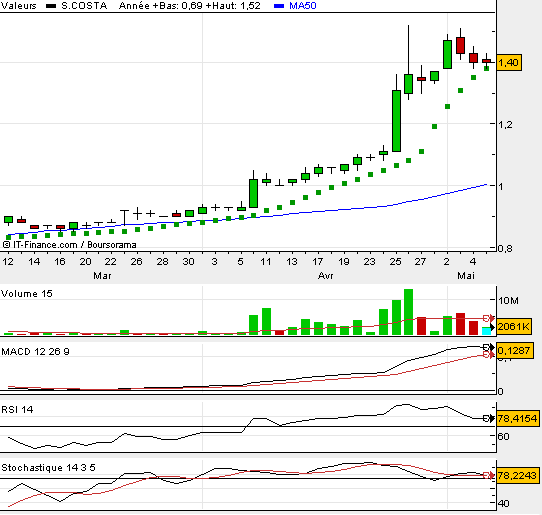
Task: Click the tallest green volume bar
Action: (x=409, y=312)
